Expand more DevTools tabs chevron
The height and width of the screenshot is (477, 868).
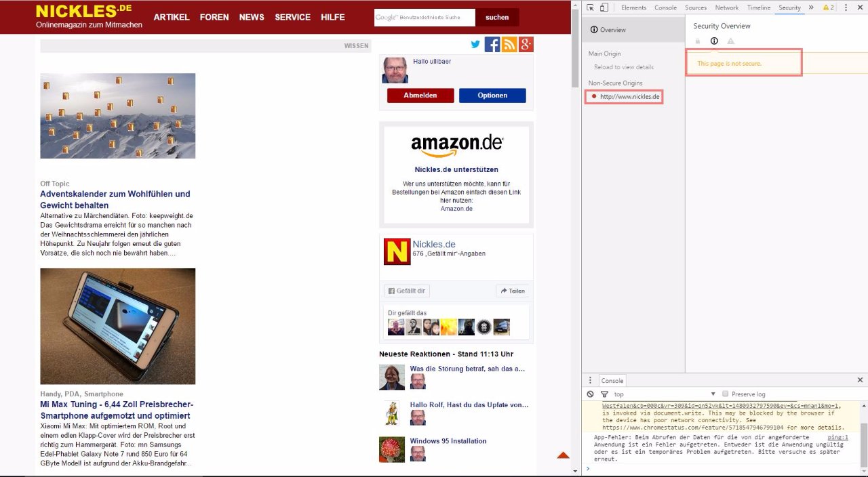point(811,7)
